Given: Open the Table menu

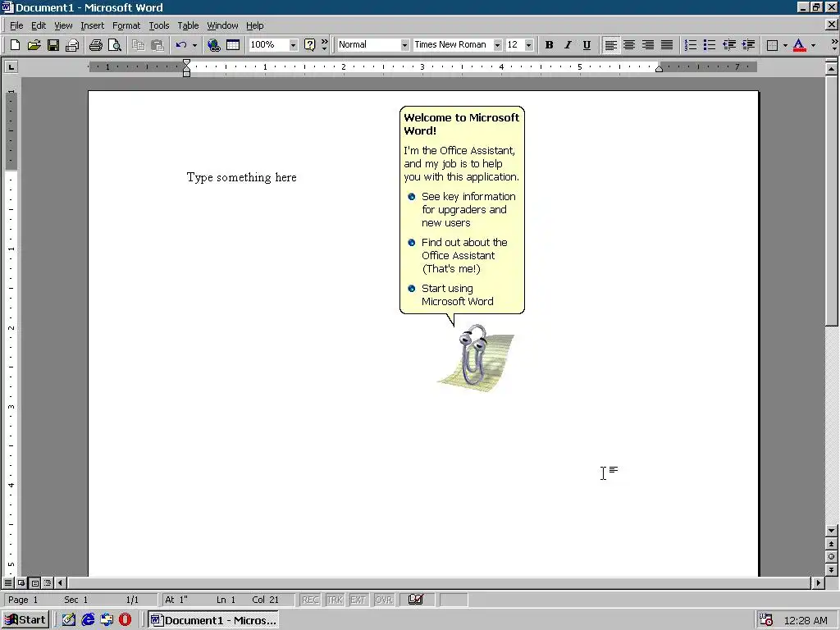Looking at the screenshot, I should point(188,25).
